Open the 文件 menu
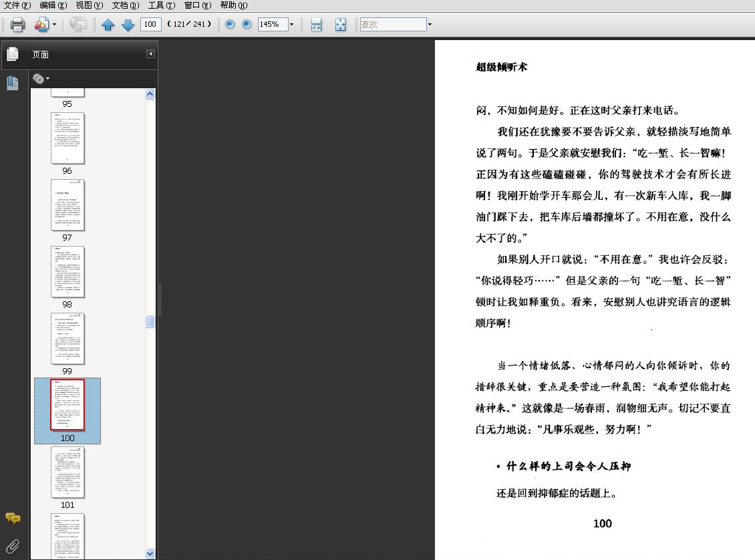755x560 pixels. pos(17,5)
